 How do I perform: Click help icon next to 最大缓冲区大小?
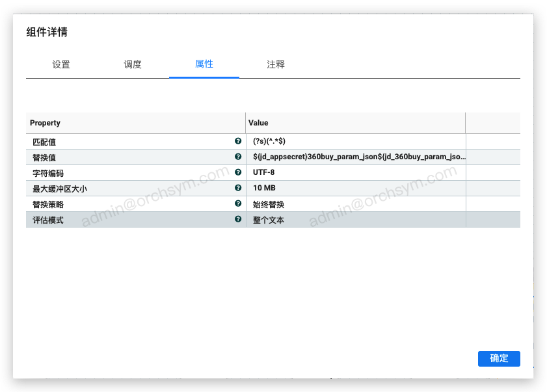(238, 188)
